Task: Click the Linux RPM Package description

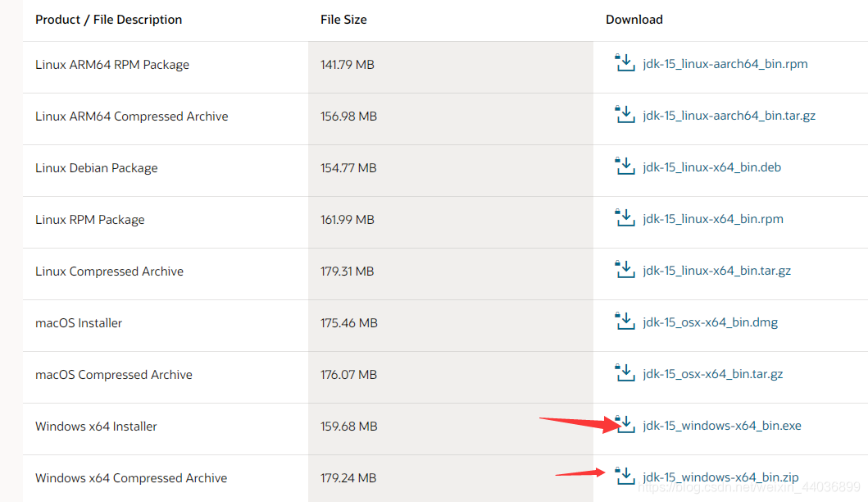Action: click(x=89, y=220)
